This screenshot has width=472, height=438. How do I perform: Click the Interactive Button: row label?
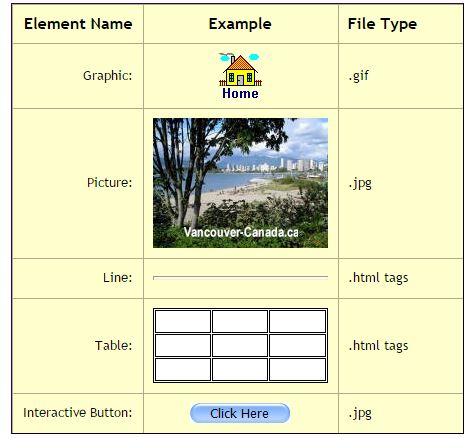[x=78, y=413]
